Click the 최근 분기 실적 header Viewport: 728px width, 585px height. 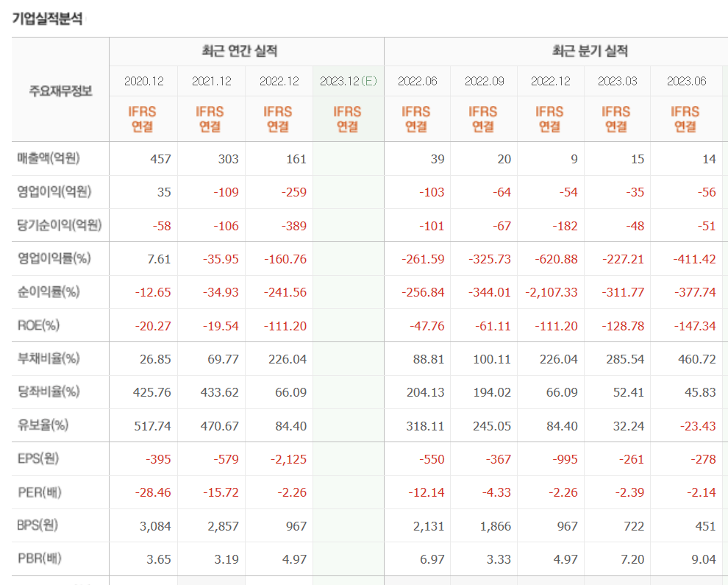590,51
